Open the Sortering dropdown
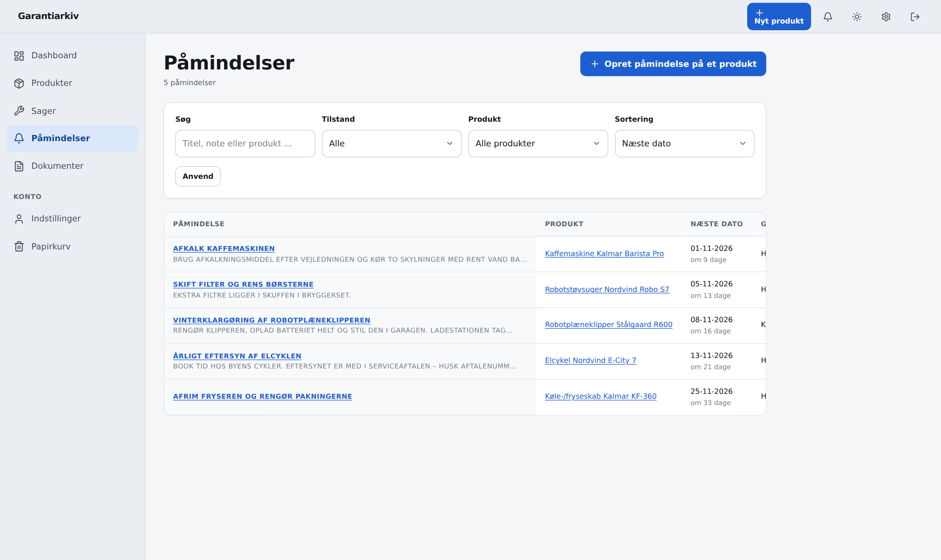This screenshot has height=560, width=941. click(x=684, y=143)
